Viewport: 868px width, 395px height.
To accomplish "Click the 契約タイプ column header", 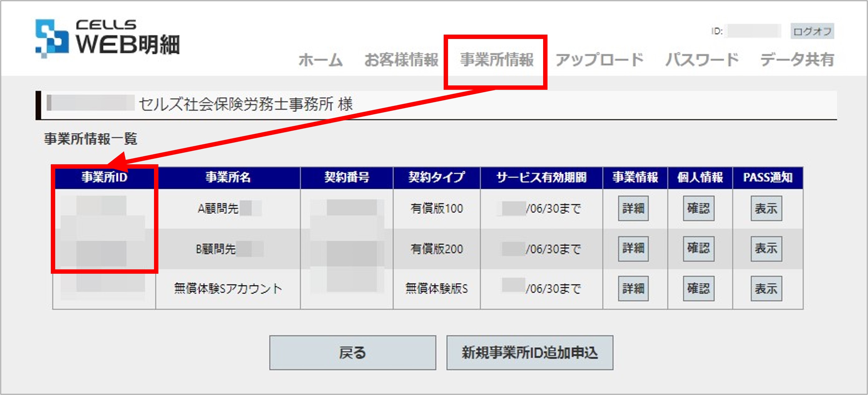I will click(x=437, y=177).
